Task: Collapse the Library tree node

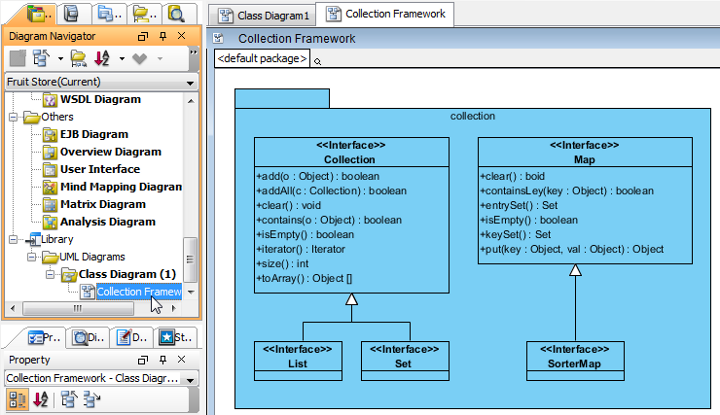Action: point(13,239)
